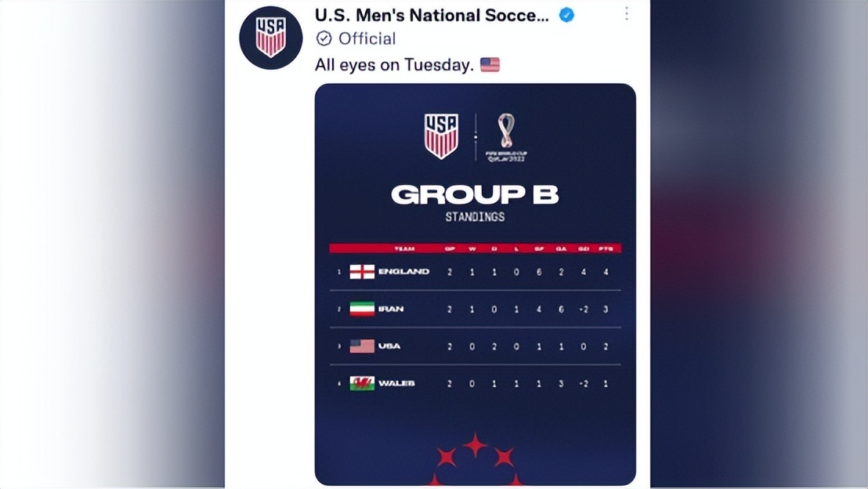868x489 pixels.
Task: Select the Iran row team name
Action: coord(391,309)
